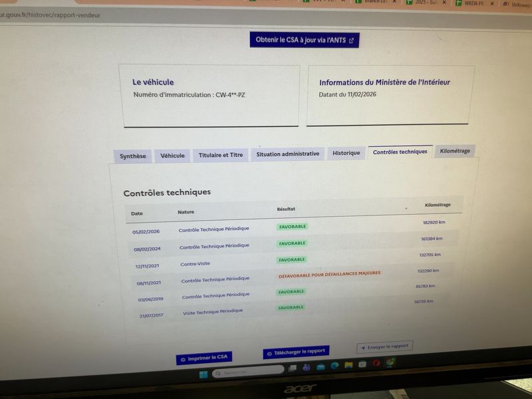Click the Date column header
This screenshot has width=532, height=399.
pyautogui.click(x=137, y=213)
